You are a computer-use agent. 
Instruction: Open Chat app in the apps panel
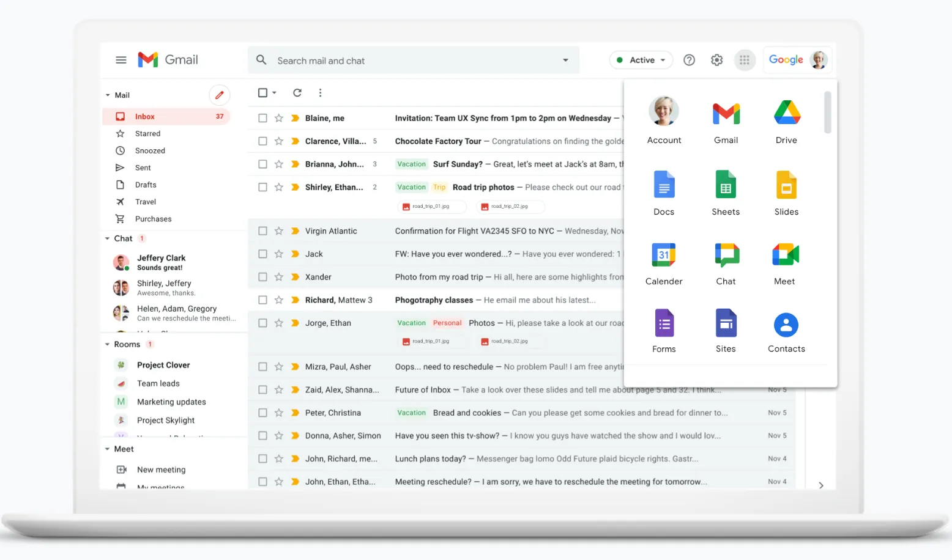point(726,263)
